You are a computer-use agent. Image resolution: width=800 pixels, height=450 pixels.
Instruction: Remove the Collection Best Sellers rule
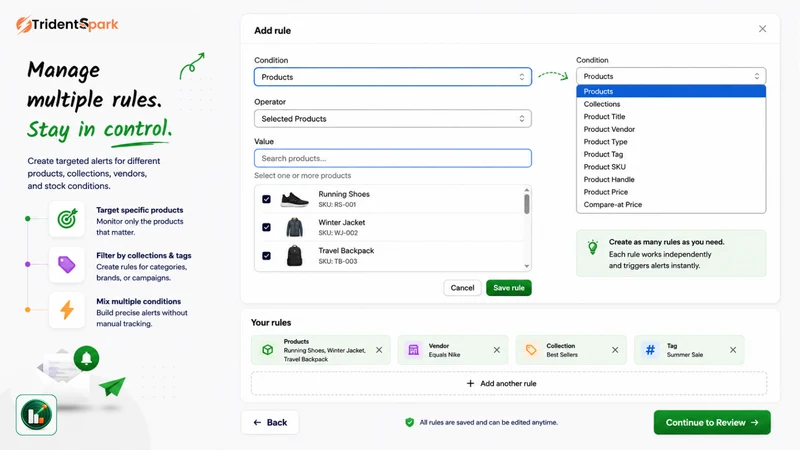coord(615,350)
